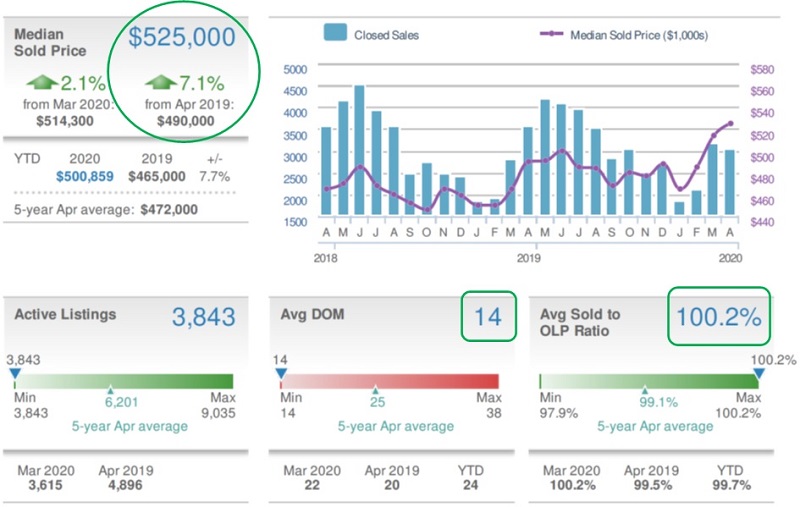Click the blue marker on Avg DOM bar
This screenshot has height=507, width=800.
tap(280, 373)
